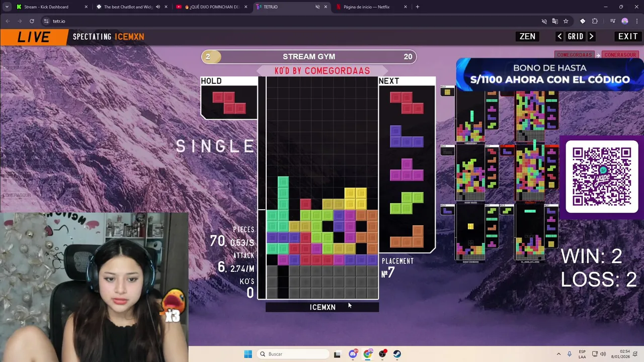This screenshot has width=644, height=362.
Task: Go forward using the browser forward arrow
Action: point(20,21)
